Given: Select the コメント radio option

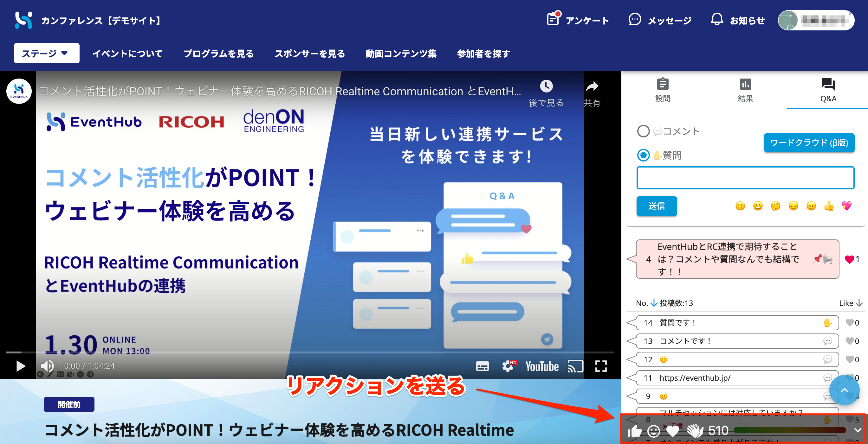Looking at the screenshot, I should pyautogui.click(x=643, y=131).
